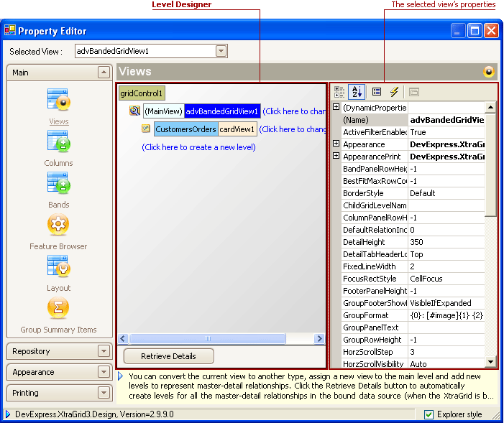Select the (MainView) level label
This screenshot has width=504, height=423.
164,111
